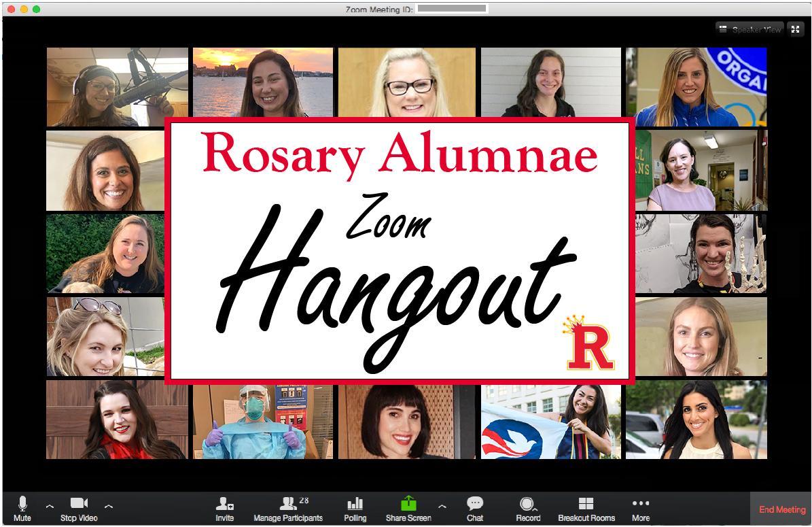Screen dimensions: 812x527
Task: Minimize the Zoom window with yellow button
Action: click(x=24, y=9)
